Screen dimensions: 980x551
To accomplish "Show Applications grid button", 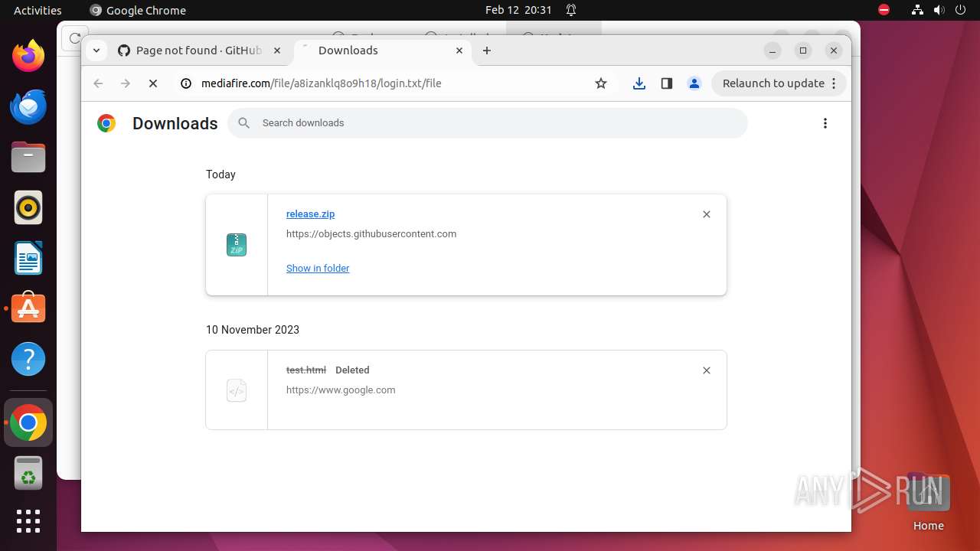I will [28, 521].
